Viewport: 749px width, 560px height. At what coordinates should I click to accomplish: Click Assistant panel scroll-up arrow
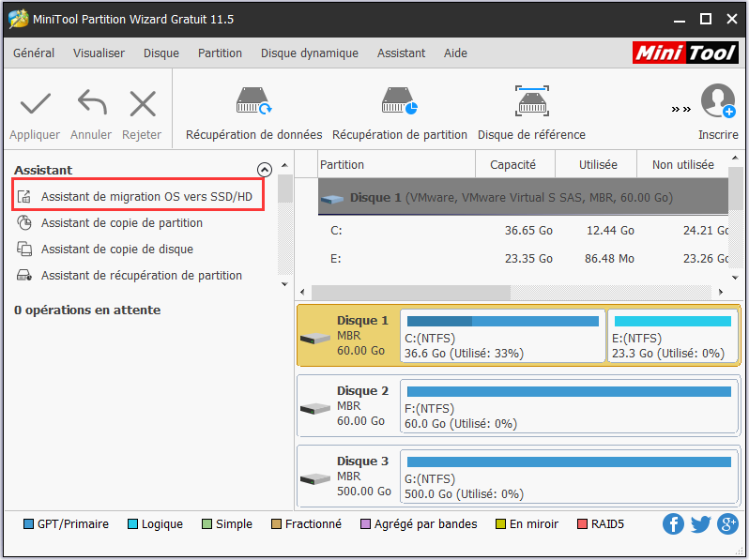(x=284, y=165)
